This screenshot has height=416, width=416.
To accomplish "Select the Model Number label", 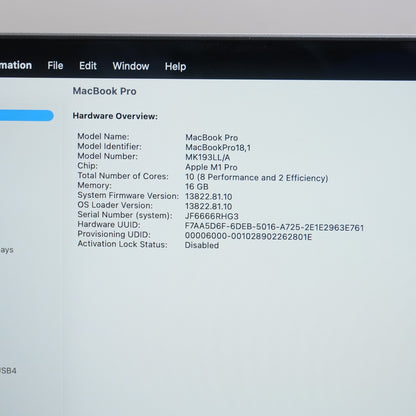I will click(x=107, y=156).
